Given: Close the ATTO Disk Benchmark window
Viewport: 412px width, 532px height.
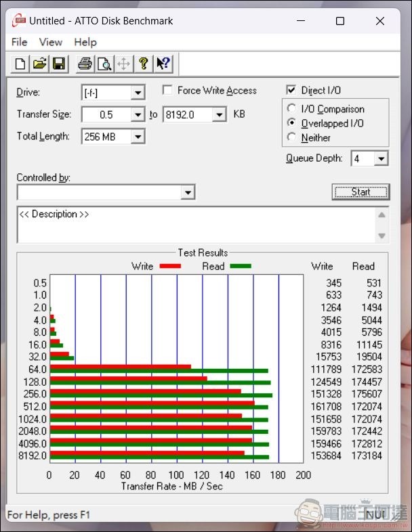Looking at the screenshot, I should click(380, 21).
